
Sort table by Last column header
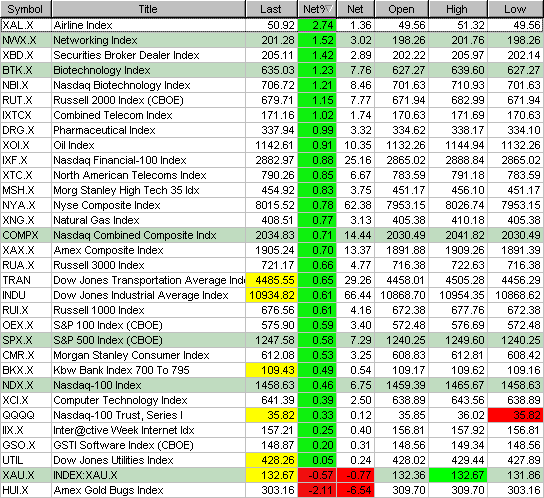pyautogui.click(x=271, y=9)
